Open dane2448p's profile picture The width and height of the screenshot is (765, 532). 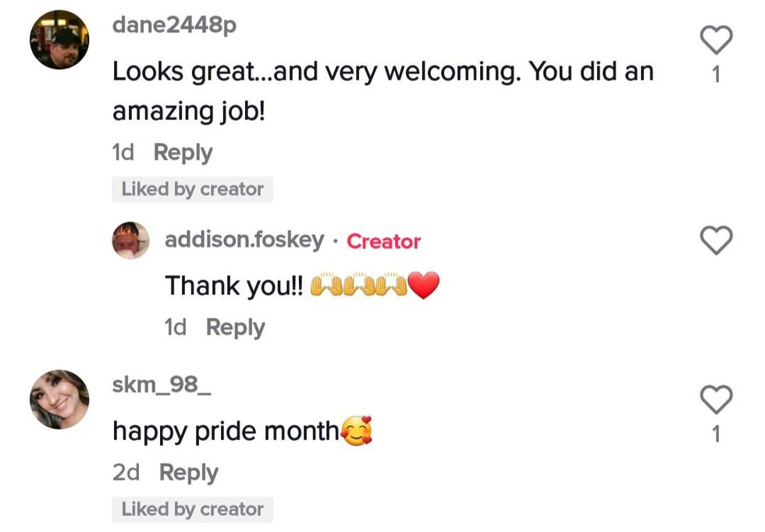click(x=59, y=41)
